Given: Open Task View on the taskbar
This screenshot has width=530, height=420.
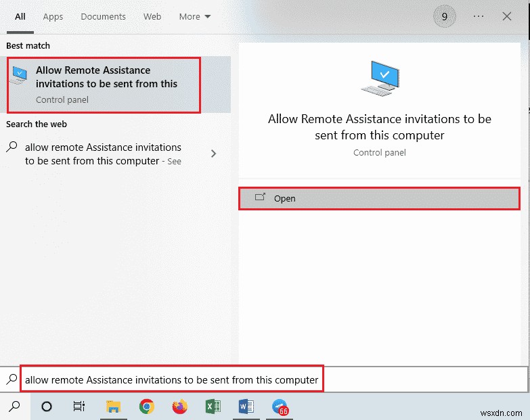Looking at the screenshot, I should (79, 406).
